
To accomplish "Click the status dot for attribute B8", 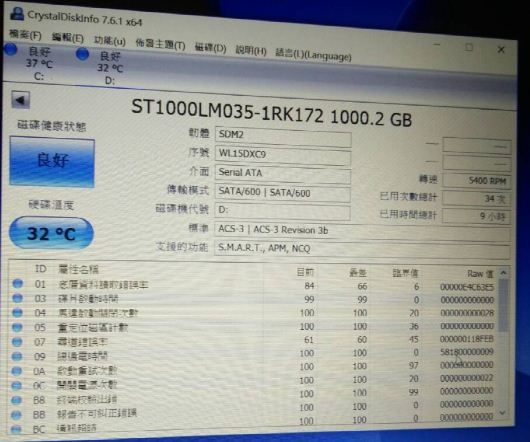I will 16,400.
